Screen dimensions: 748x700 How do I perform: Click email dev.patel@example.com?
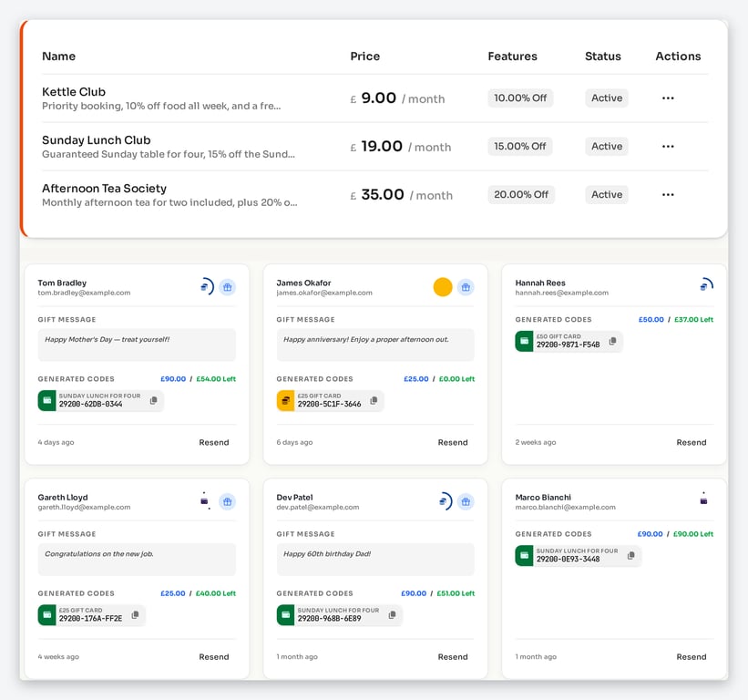coord(318,507)
